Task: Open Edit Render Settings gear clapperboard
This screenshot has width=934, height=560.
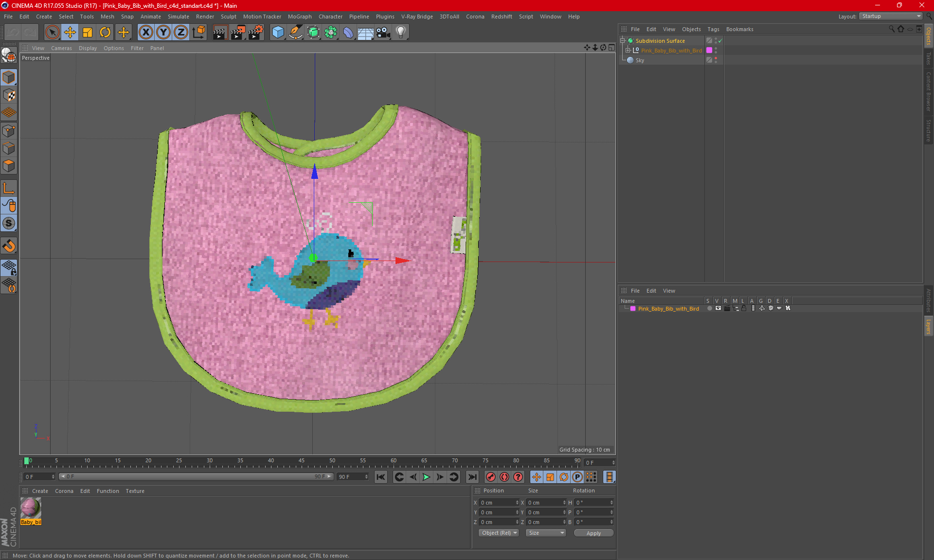Action: click(255, 33)
